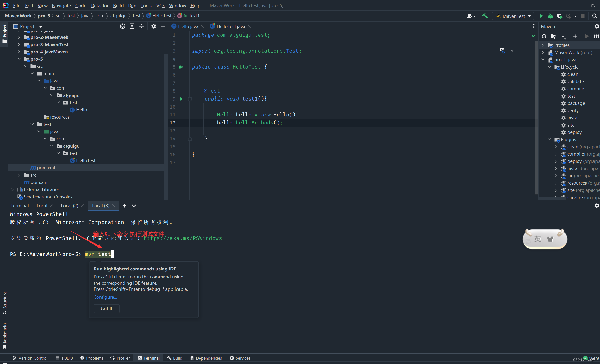Open the Project tool window sidebar button

(4, 34)
